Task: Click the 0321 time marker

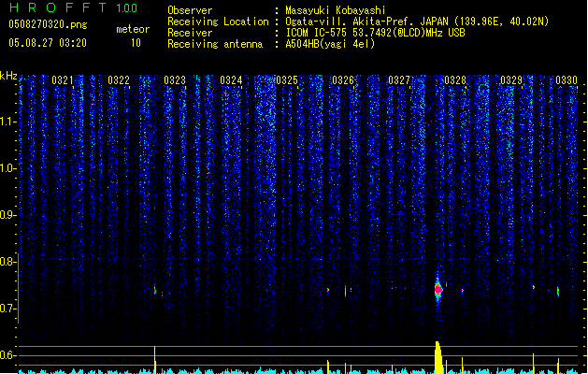Action: (x=63, y=80)
